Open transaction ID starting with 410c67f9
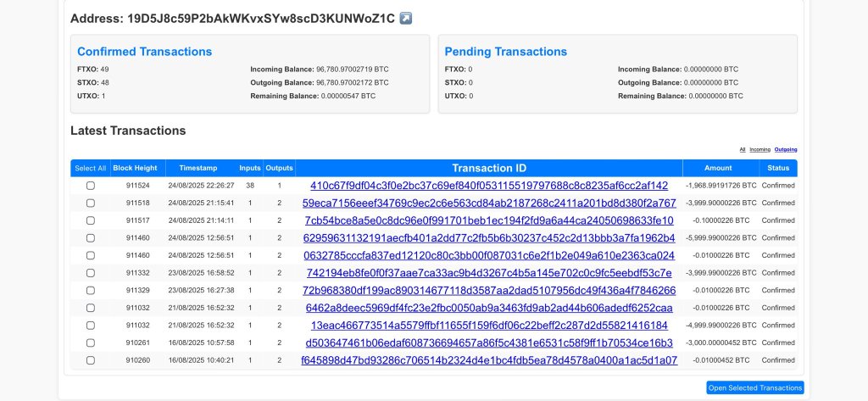Image resolution: width=868 pixels, height=401 pixels. coord(489,186)
